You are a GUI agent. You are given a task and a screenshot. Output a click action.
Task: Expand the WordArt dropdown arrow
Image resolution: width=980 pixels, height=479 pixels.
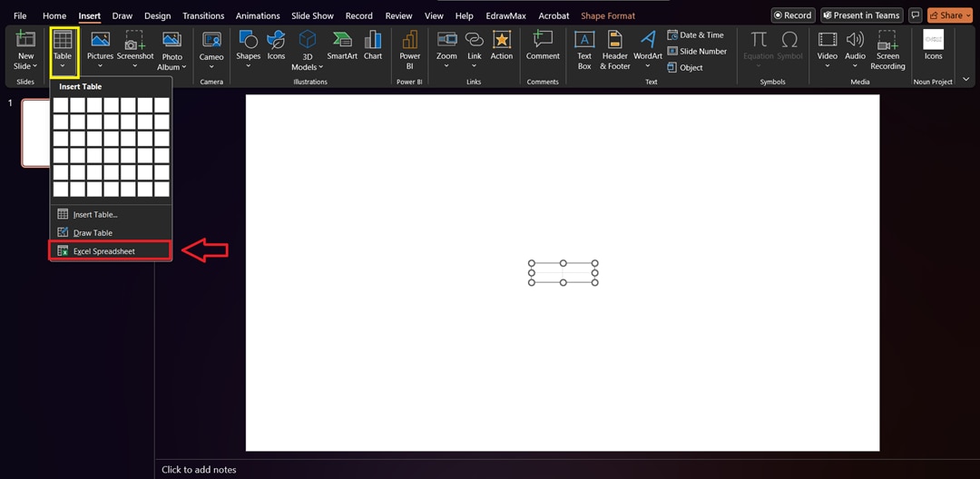(648, 65)
